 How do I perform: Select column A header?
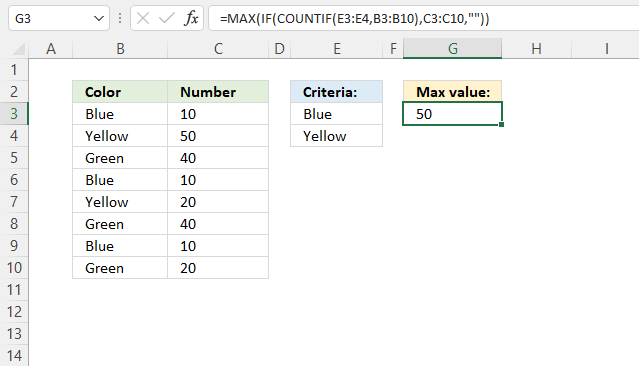(51, 49)
